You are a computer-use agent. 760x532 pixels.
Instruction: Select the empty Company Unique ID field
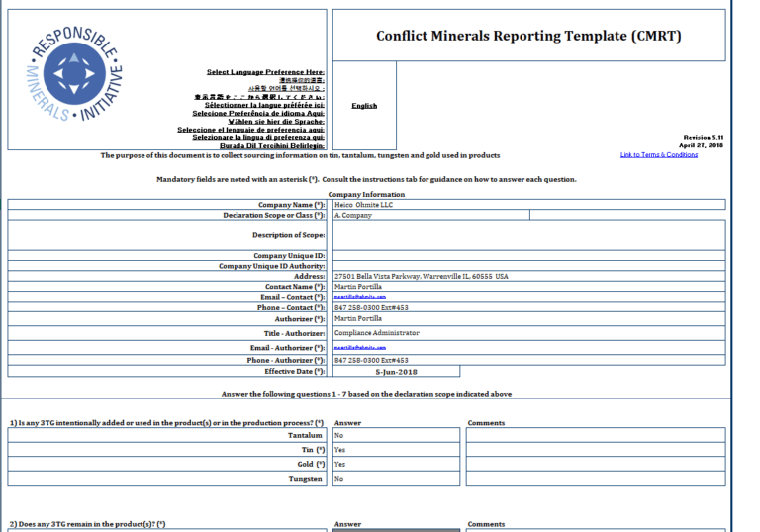pos(528,256)
